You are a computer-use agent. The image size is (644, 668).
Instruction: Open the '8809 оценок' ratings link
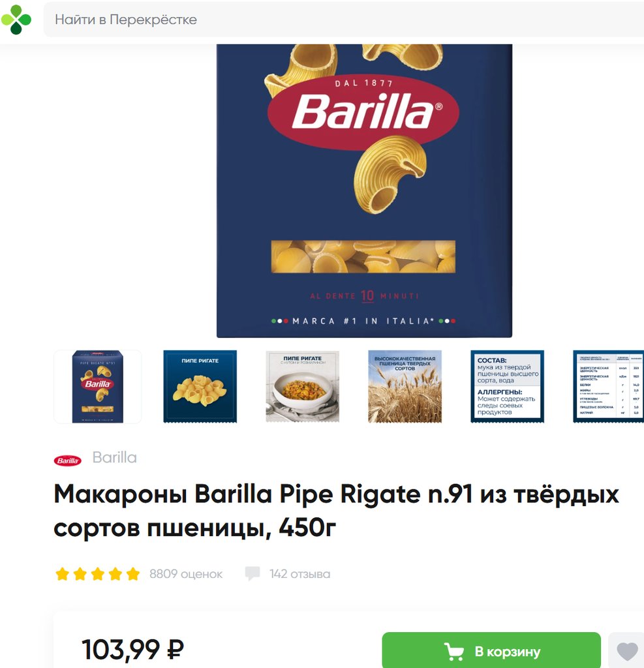(x=186, y=574)
